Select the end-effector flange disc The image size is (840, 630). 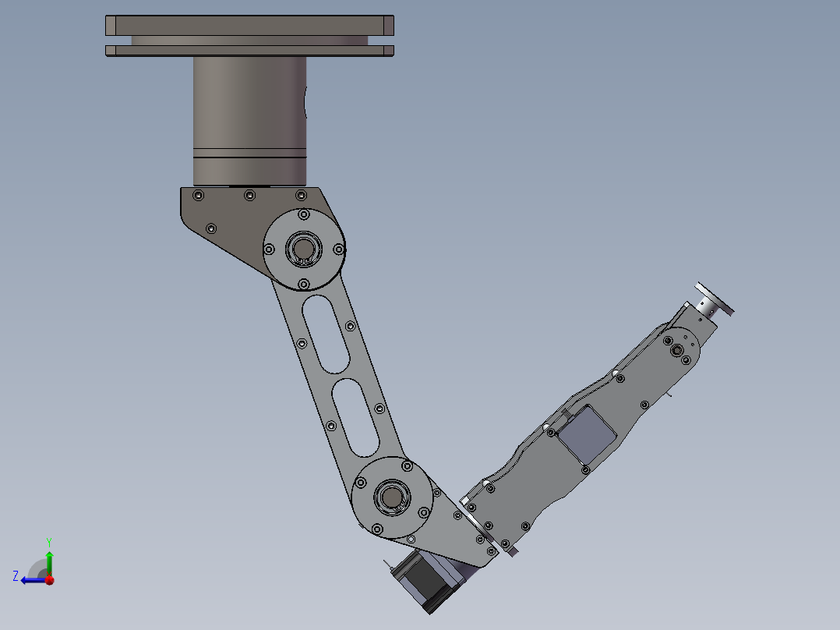coord(715,298)
